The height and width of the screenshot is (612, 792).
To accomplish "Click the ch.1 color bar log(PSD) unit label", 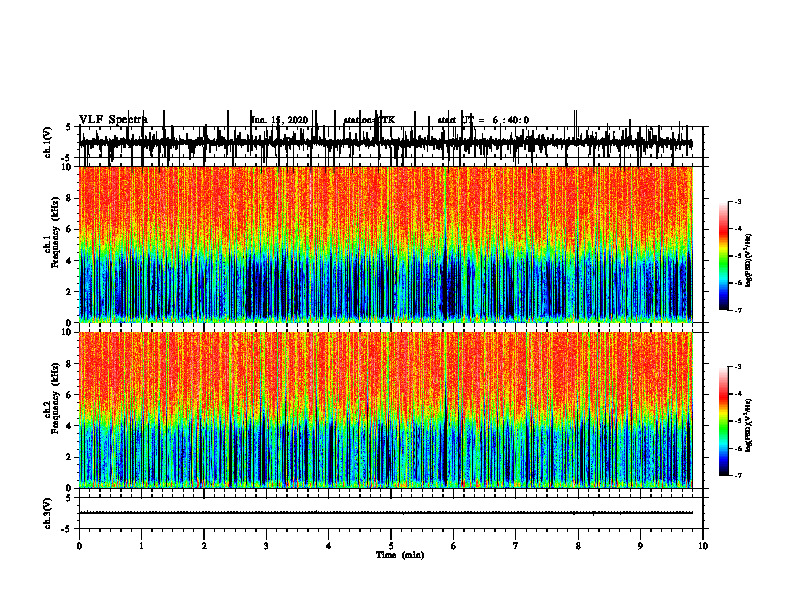I will click(x=749, y=260).
